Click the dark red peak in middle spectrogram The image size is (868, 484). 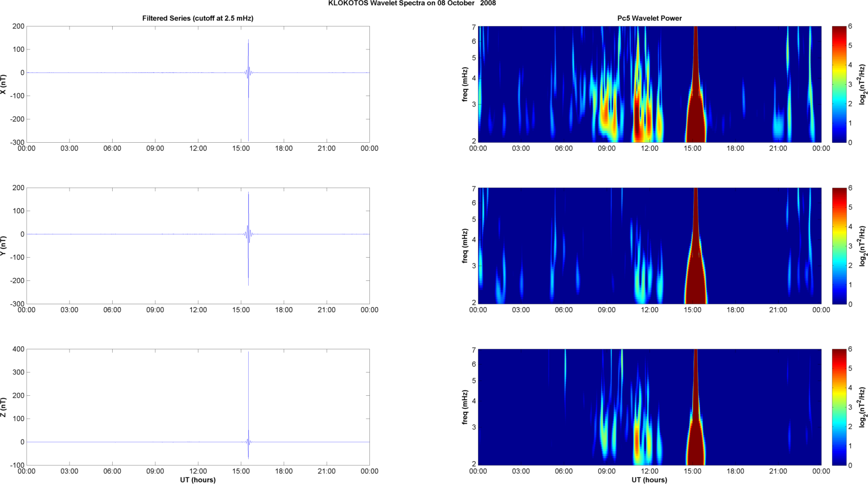click(x=695, y=279)
